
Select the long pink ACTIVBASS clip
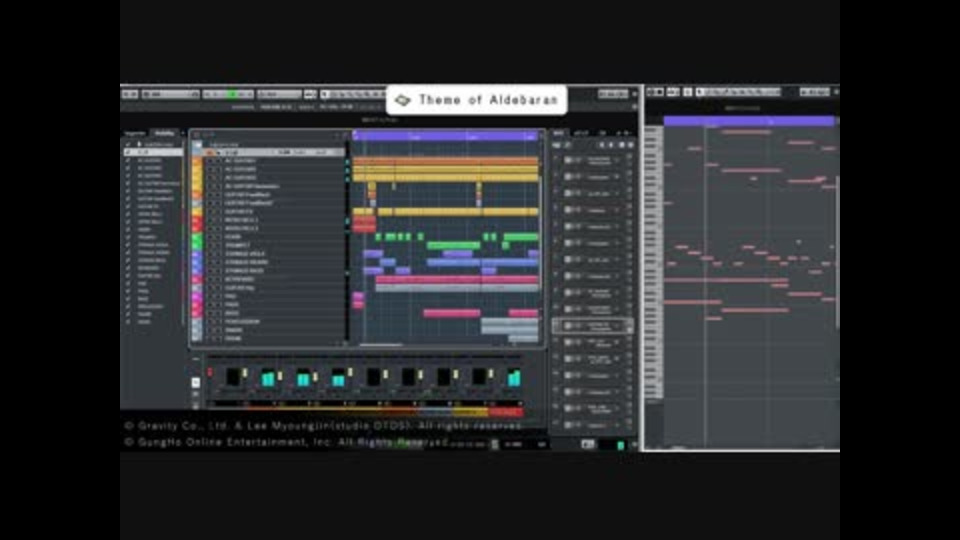[457, 279]
